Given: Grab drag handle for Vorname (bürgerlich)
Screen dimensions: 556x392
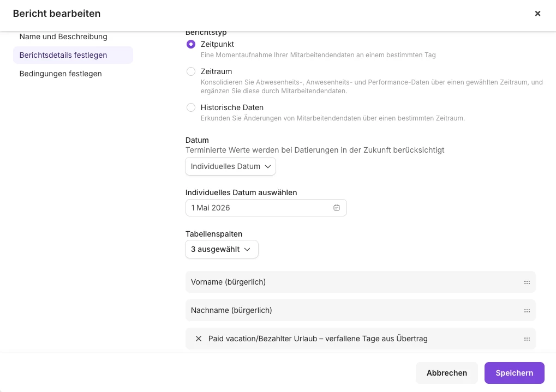Looking at the screenshot, I should pyautogui.click(x=527, y=282).
